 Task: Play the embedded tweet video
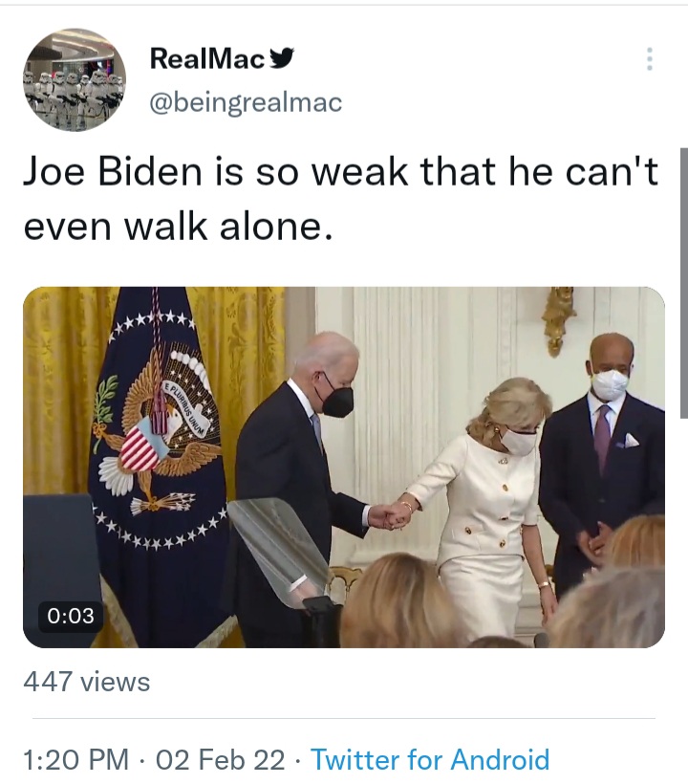click(344, 467)
